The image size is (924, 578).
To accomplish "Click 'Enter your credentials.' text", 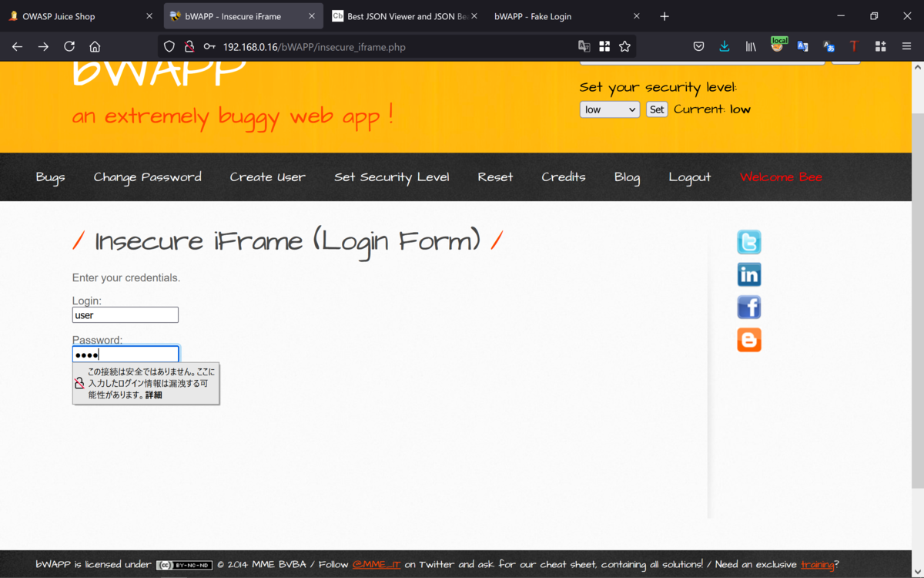I will (x=126, y=277).
